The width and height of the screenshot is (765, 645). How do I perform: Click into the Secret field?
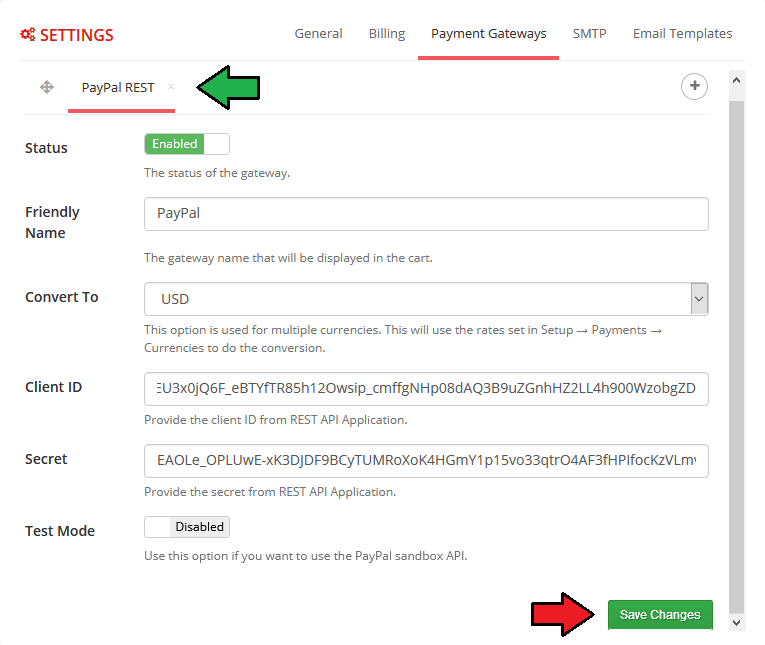point(426,461)
